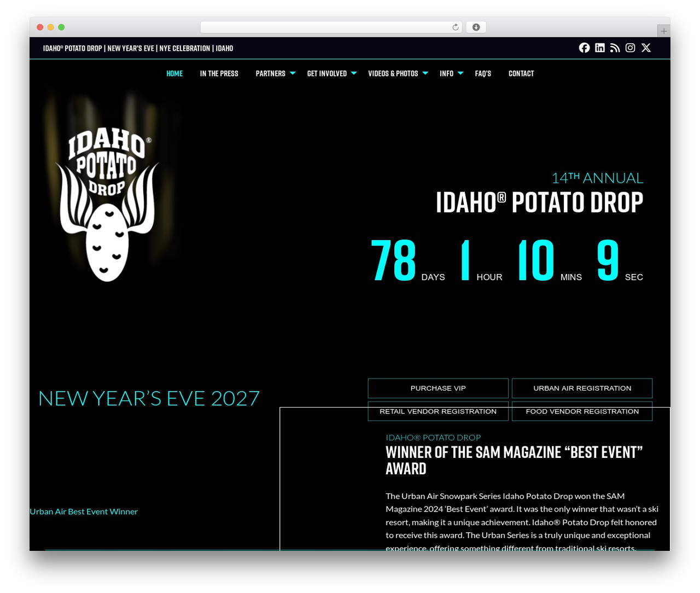Click the SAM Magazine Best Event Award heading
This screenshot has height=593, width=700.
[x=514, y=461]
